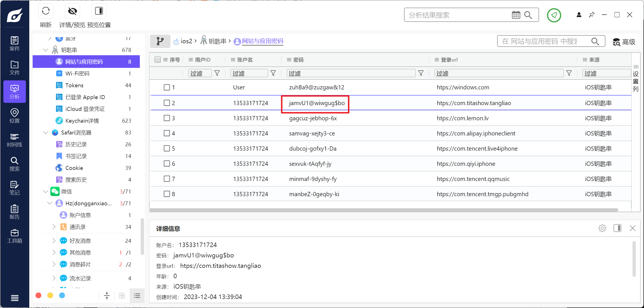Select the red tag color dot
Screen dimensions: 644x308
click(39, 295)
